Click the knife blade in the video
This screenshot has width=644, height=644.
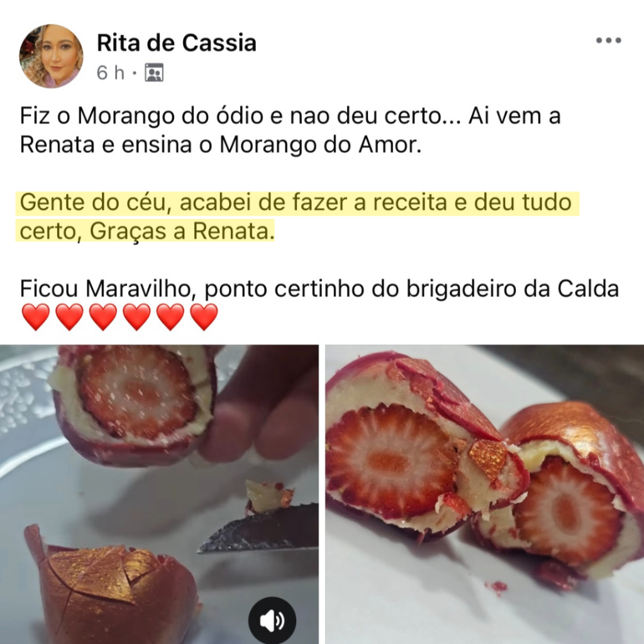pos(257,531)
